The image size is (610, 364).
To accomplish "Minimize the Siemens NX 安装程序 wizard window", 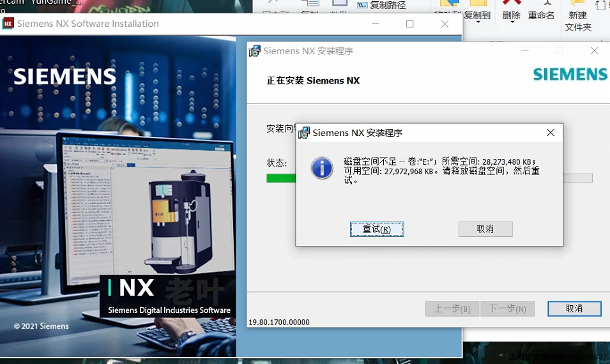I will pos(525,50).
